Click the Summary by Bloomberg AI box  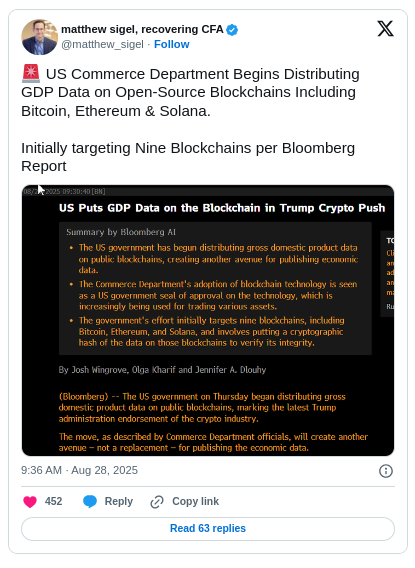[215, 288]
